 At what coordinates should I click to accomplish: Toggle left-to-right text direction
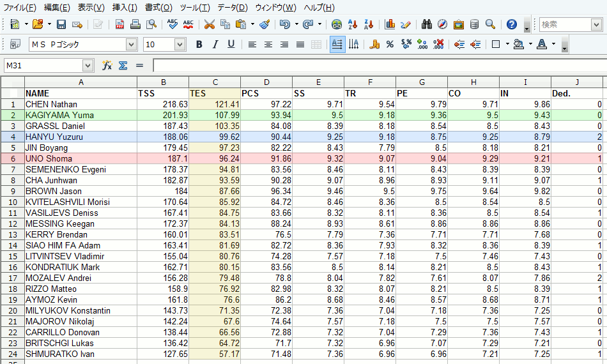coord(337,44)
